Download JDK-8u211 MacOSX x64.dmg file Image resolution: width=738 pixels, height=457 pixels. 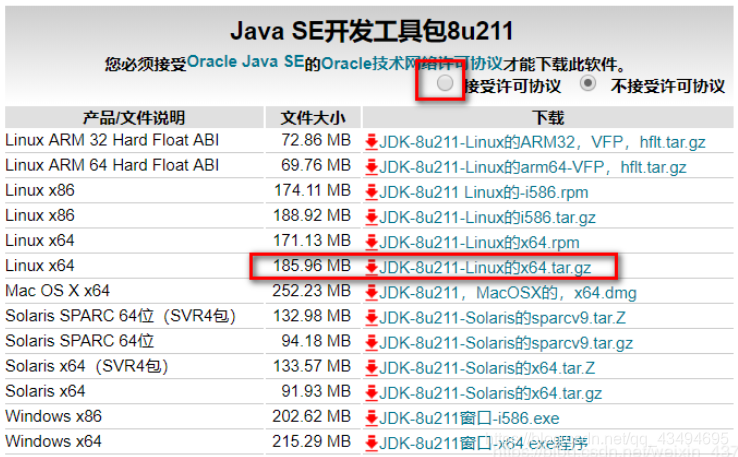tap(508, 293)
